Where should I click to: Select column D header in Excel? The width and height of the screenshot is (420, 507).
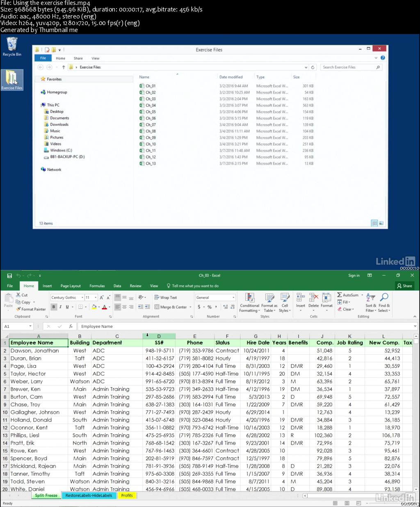click(x=159, y=336)
